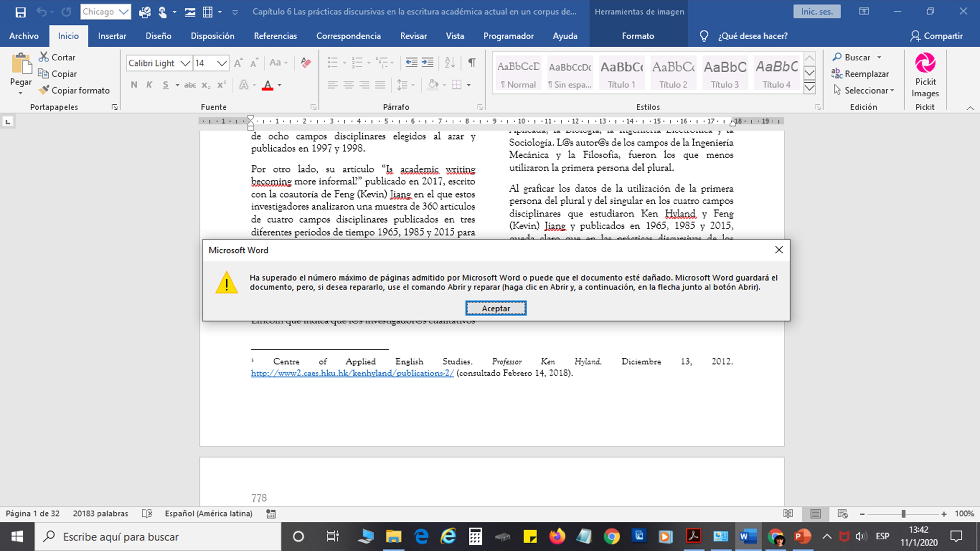Viewport: 980px width, 551px height.
Task: Click the kenhyland publications hyperlink
Action: coord(352,373)
